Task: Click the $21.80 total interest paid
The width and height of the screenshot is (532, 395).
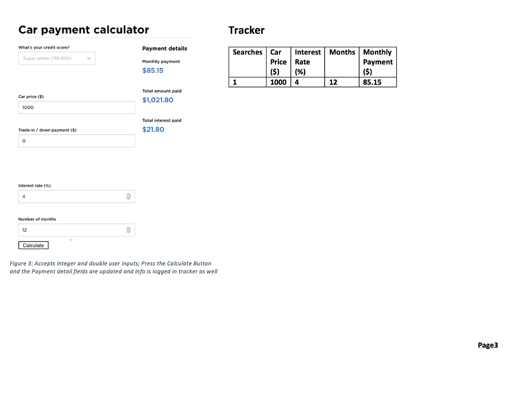Action: (153, 129)
